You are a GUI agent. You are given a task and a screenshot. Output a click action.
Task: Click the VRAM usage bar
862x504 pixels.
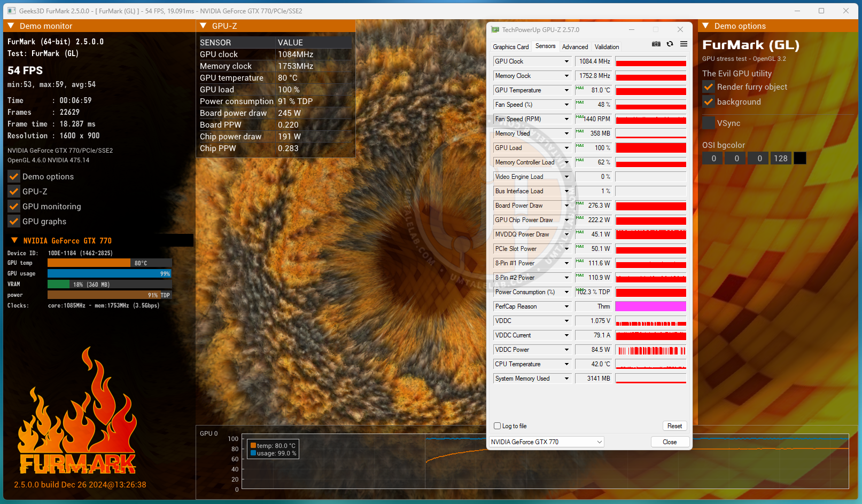pos(110,284)
